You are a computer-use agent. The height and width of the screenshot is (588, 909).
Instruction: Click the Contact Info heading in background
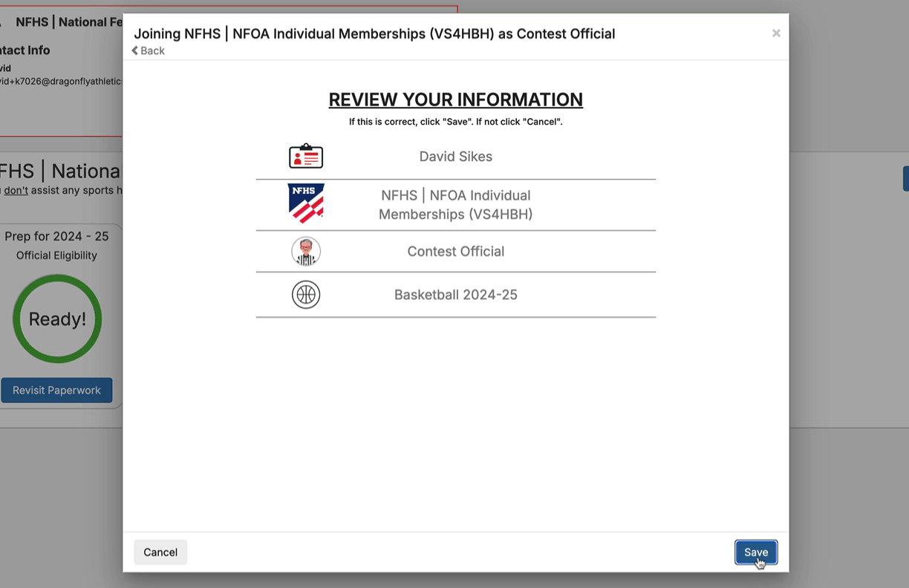tap(25, 50)
